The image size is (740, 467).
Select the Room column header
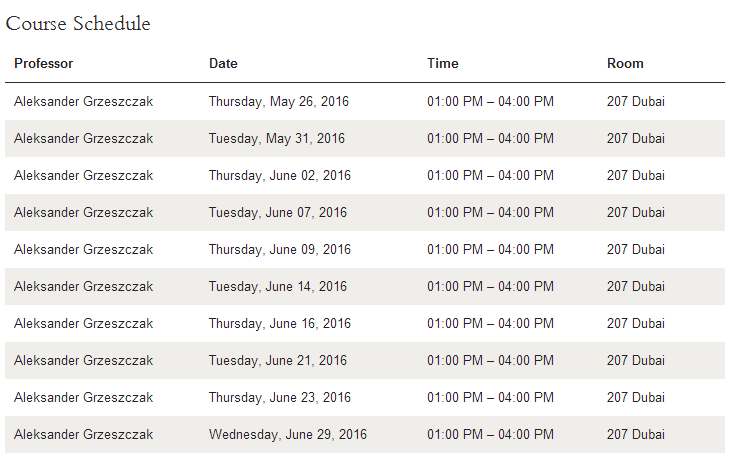pos(625,63)
